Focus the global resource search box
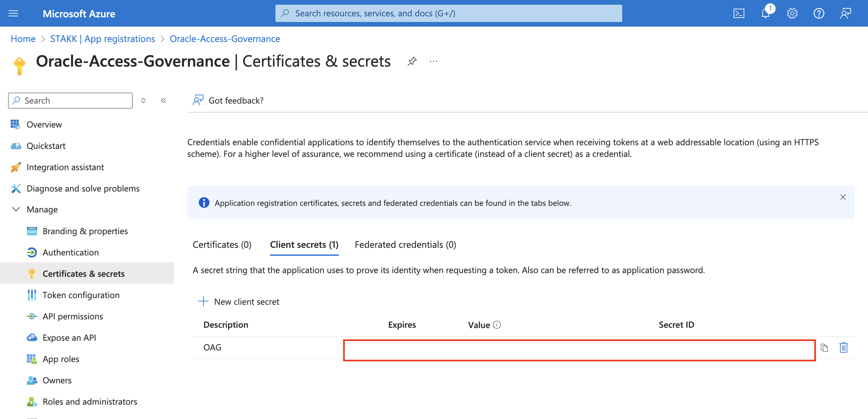Image resolution: width=868 pixels, height=419 pixels. 449,13
